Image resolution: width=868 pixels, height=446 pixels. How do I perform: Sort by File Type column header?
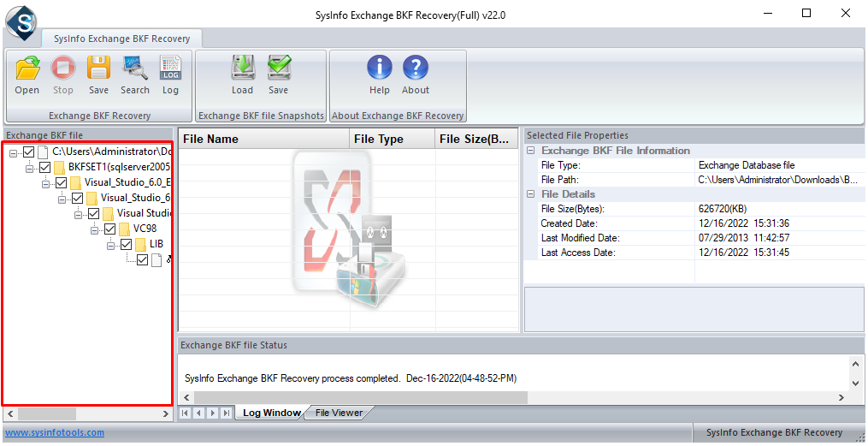392,139
